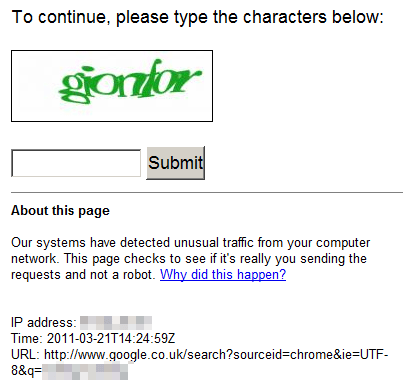Click the captcha answer text field
Image resolution: width=403 pixels, height=389 pixels.
pos(76,163)
